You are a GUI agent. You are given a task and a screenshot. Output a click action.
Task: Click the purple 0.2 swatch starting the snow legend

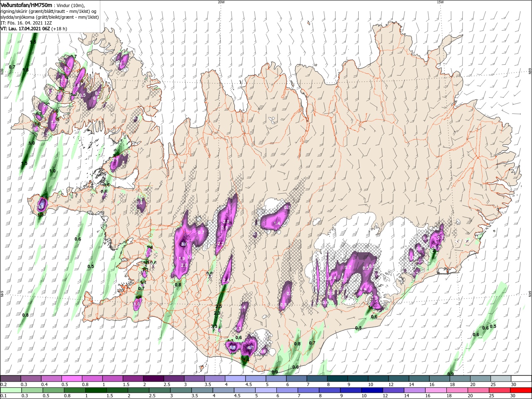click(x=10, y=379)
